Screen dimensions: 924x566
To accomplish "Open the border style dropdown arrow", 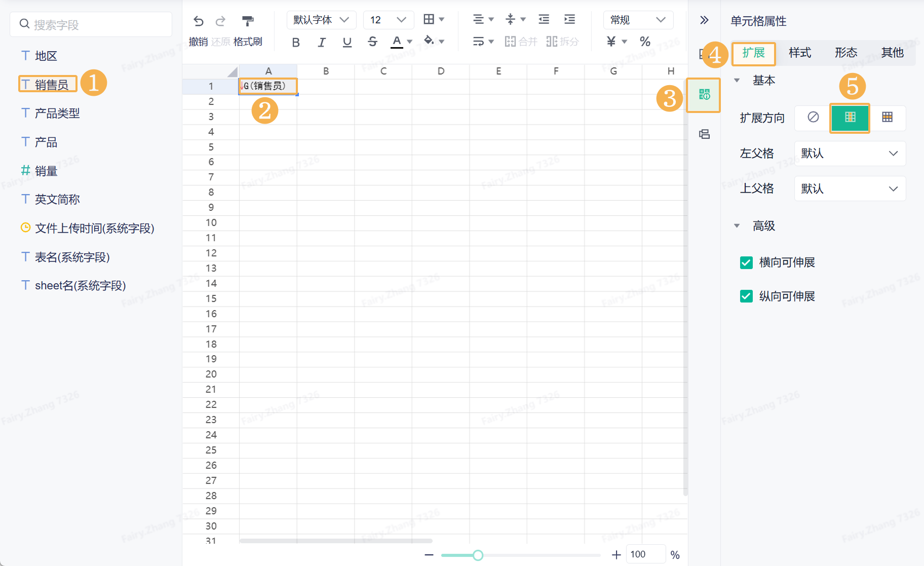I will pos(442,20).
